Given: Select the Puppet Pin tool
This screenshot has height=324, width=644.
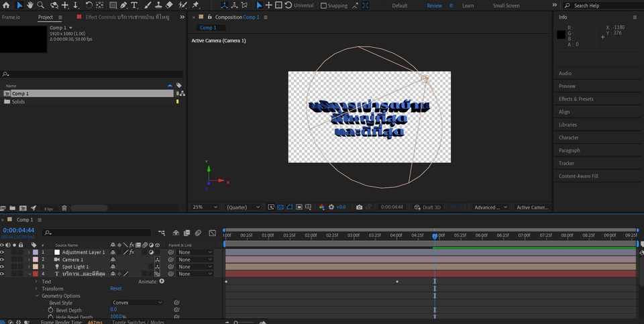Looking at the screenshot, I should tap(195, 5).
